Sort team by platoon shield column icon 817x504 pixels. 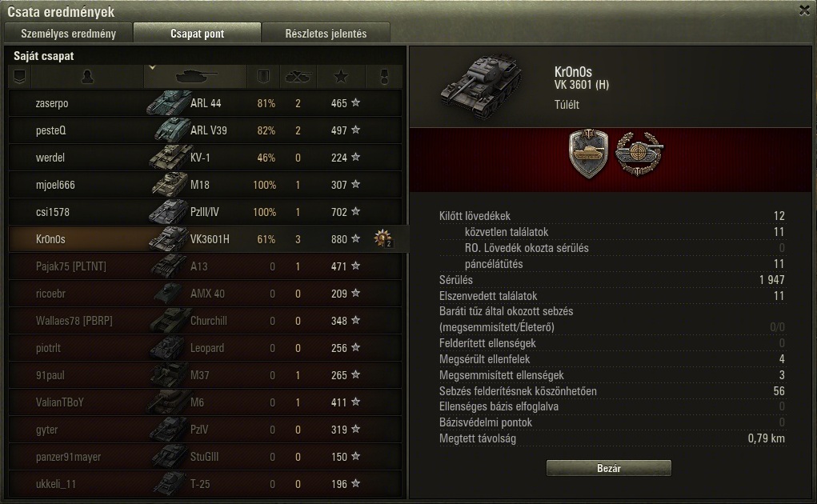pos(20,77)
